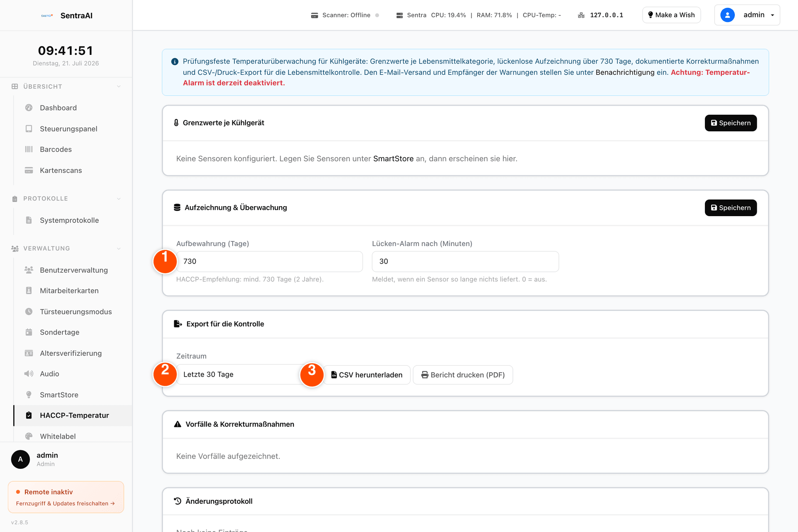Open the admin account dropdown menu
The image size is (798, 532).
(747, 15)
